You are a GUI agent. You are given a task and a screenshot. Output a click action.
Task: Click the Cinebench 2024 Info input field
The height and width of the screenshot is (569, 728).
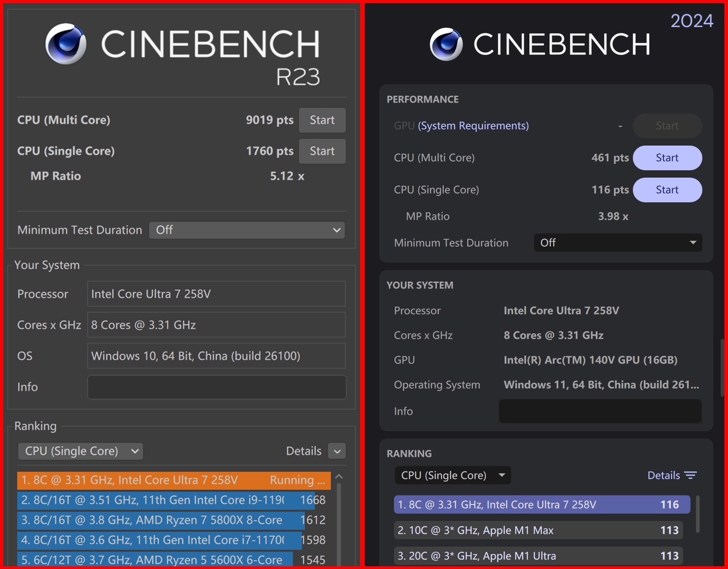599,412
